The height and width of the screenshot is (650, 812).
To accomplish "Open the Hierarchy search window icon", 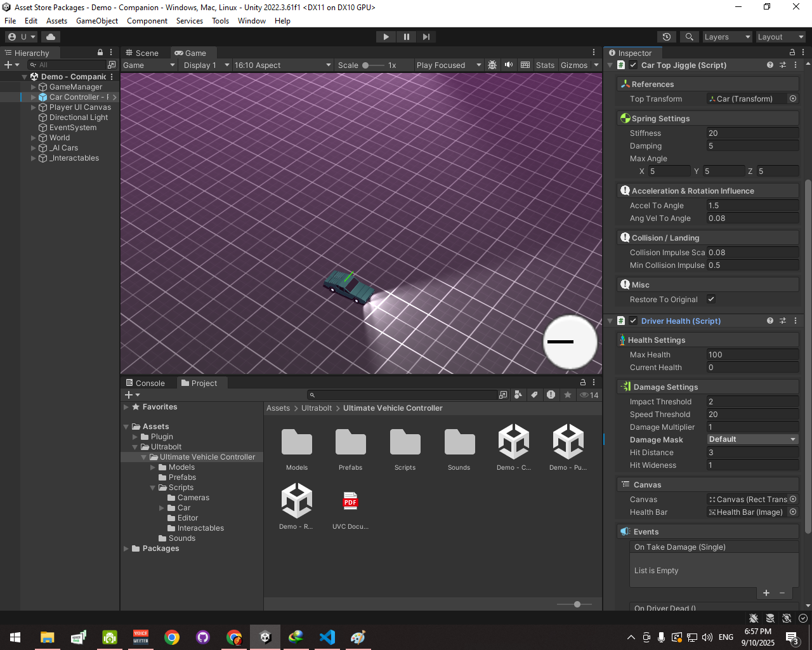I will (x=112, y=65).
